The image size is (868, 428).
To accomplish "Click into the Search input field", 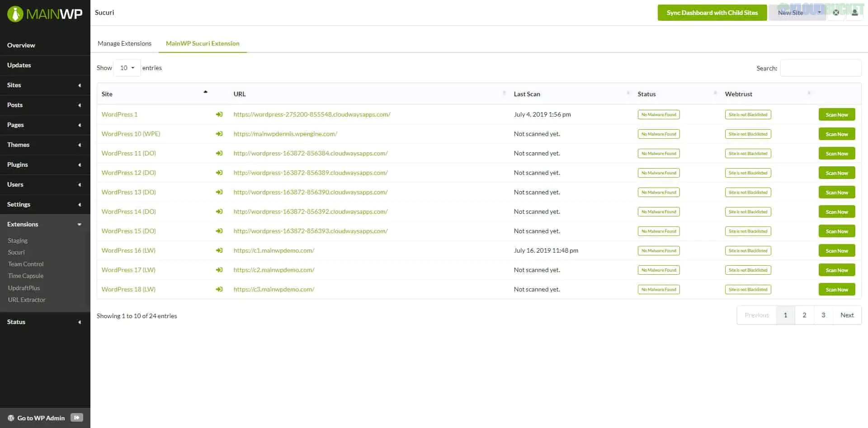I will 821,68.
